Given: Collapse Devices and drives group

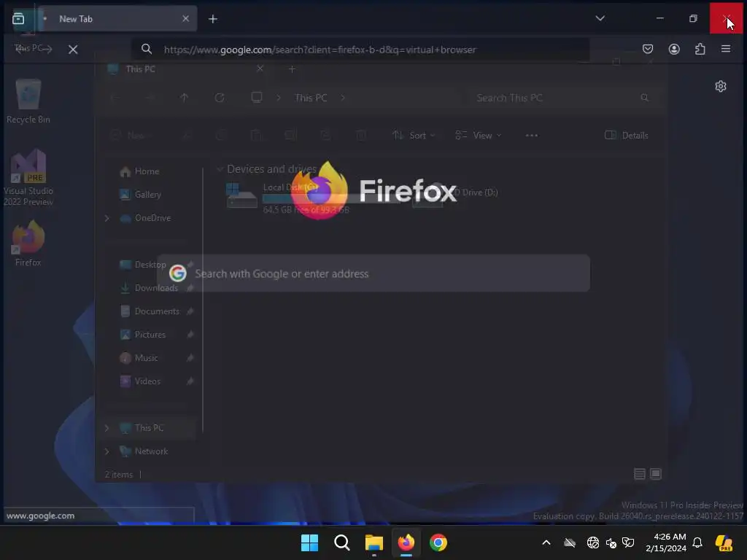Looking at the screenshot, I should (x=220, y=169).
